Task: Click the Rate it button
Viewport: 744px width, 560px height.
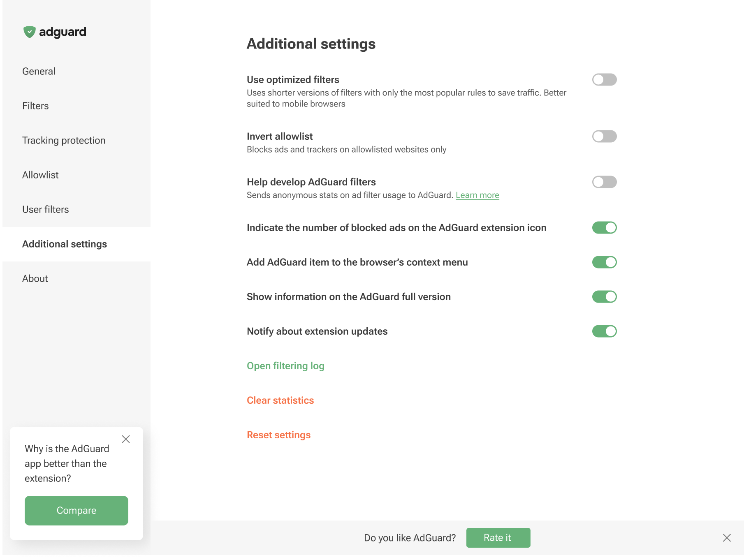Action: coord(498,538)
